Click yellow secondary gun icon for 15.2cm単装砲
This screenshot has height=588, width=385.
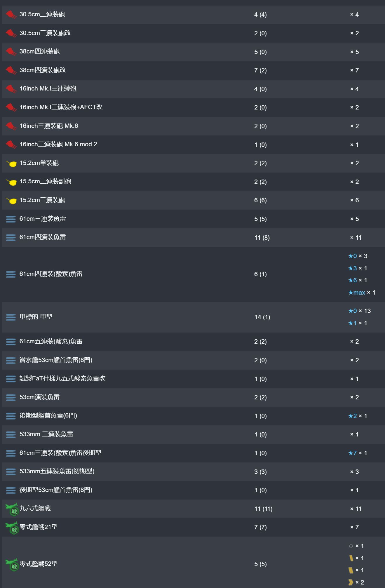coord(11,163)
